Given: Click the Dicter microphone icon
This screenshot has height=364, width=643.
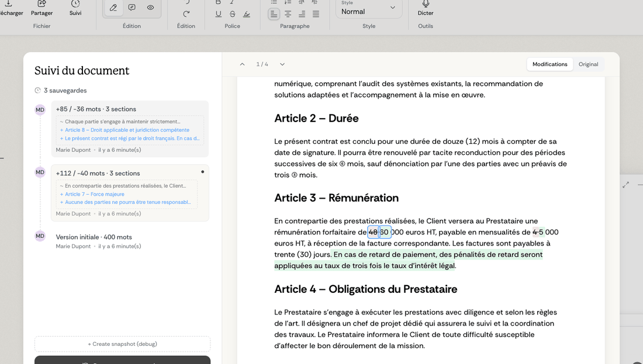Looking at the screenshot, I should (426, 5).
